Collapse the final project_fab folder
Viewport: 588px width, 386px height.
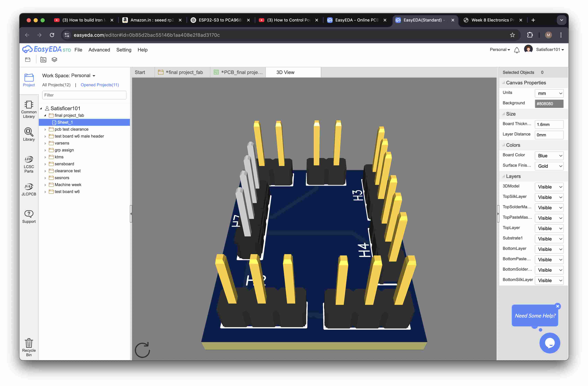click(45, 115)
